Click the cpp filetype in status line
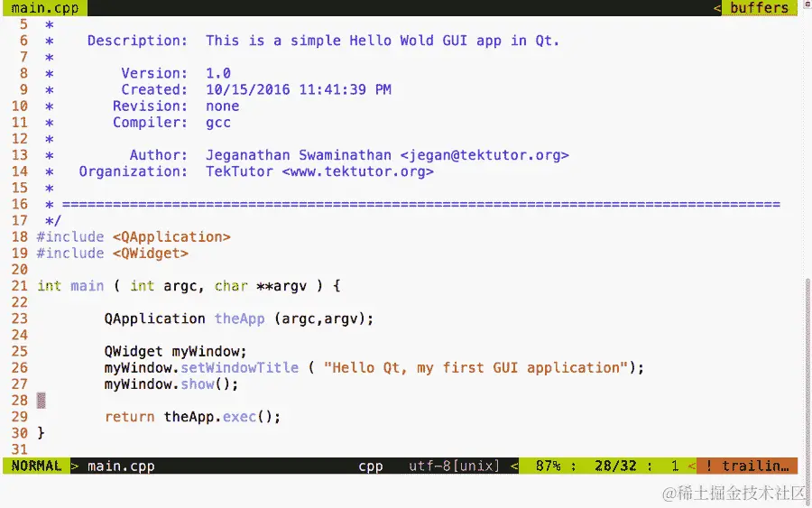The width and height of the screenshot is (812, 508). tap(371, 466)
